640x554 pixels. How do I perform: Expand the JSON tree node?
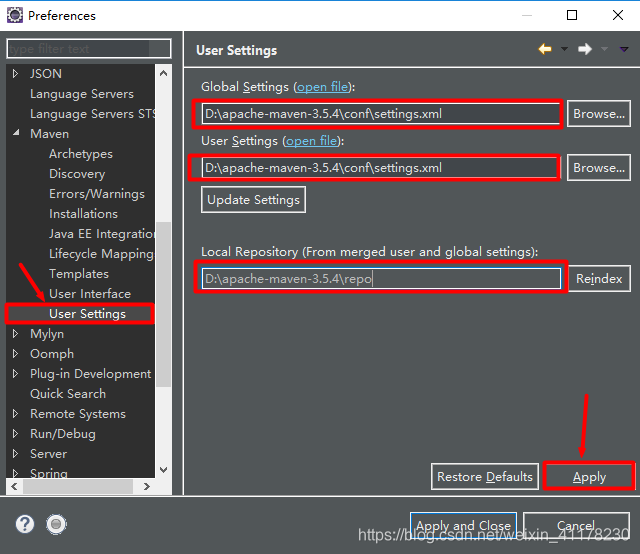coord(16,73)
